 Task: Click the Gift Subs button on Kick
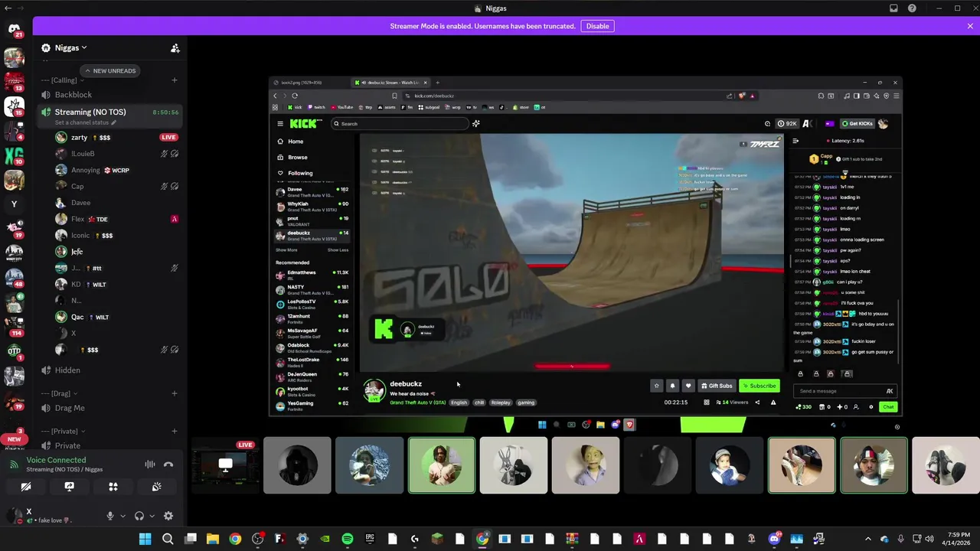click(x=717, y=386)
